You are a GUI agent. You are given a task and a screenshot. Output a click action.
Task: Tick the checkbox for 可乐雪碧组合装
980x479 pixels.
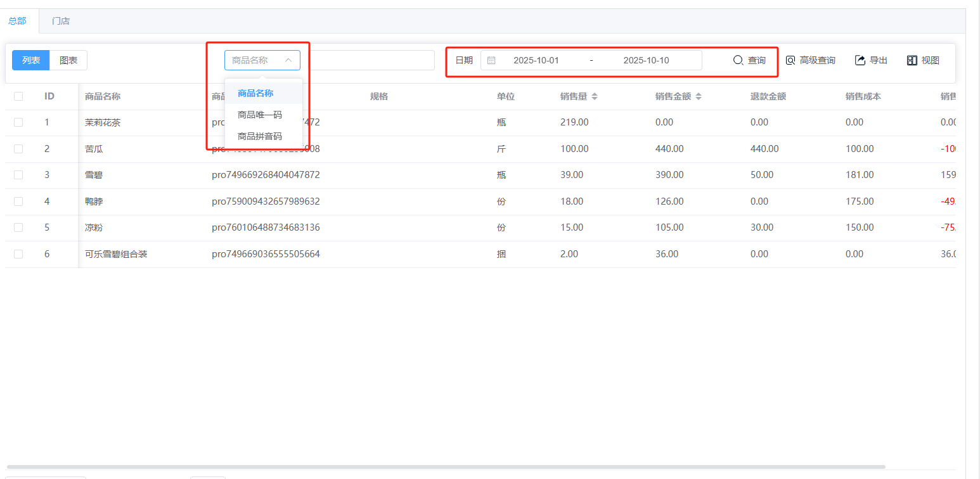pyautogui.click(x=18, y=254)
